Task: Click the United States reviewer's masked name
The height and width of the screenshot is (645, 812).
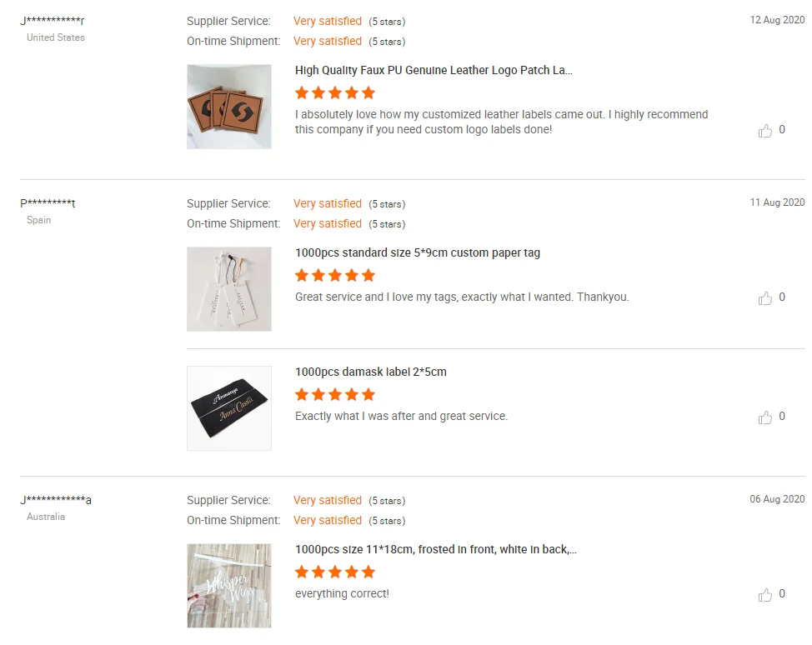Action: tap(53, 21)
